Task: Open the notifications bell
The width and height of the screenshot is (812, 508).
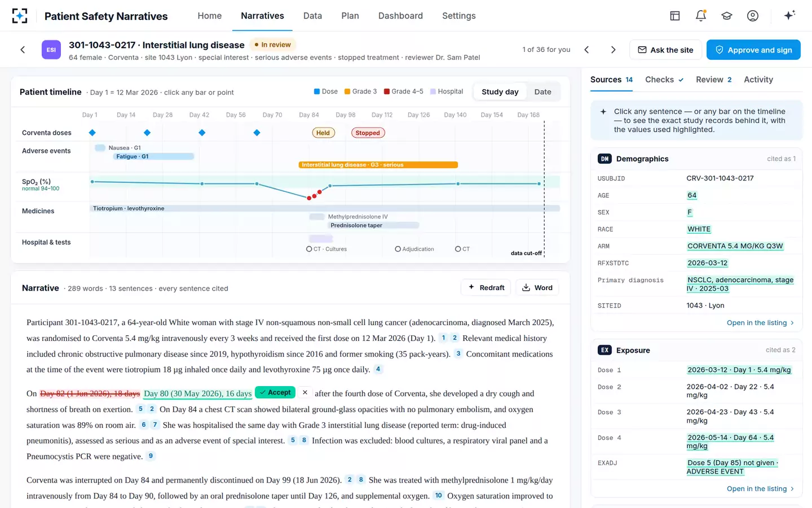Action: (701, 16)
